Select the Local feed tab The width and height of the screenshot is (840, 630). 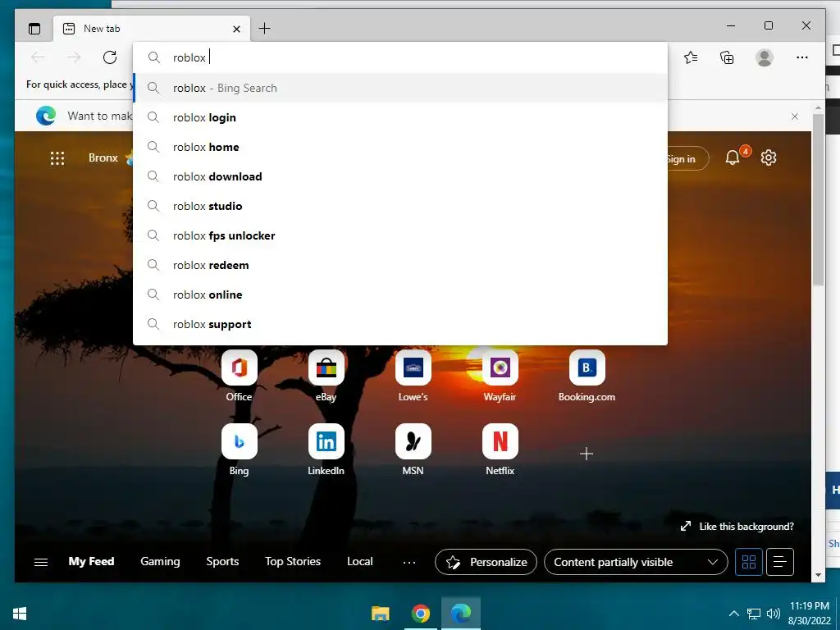[359, 561]
